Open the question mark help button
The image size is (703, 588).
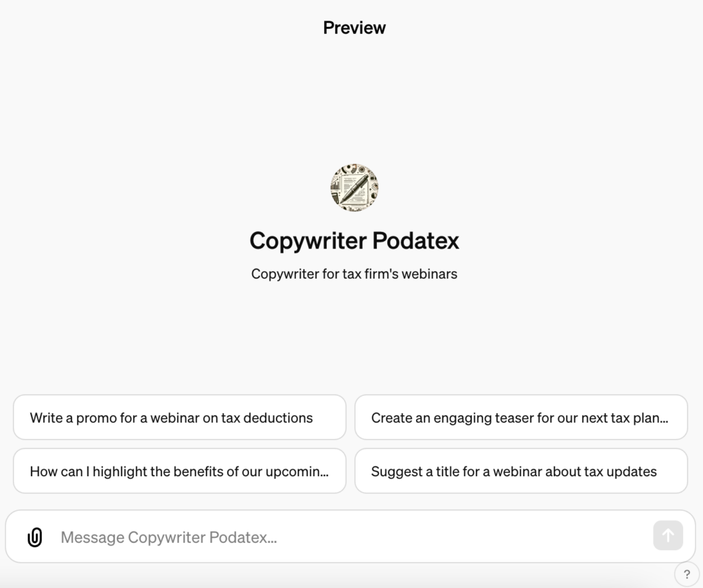[687, 574]
